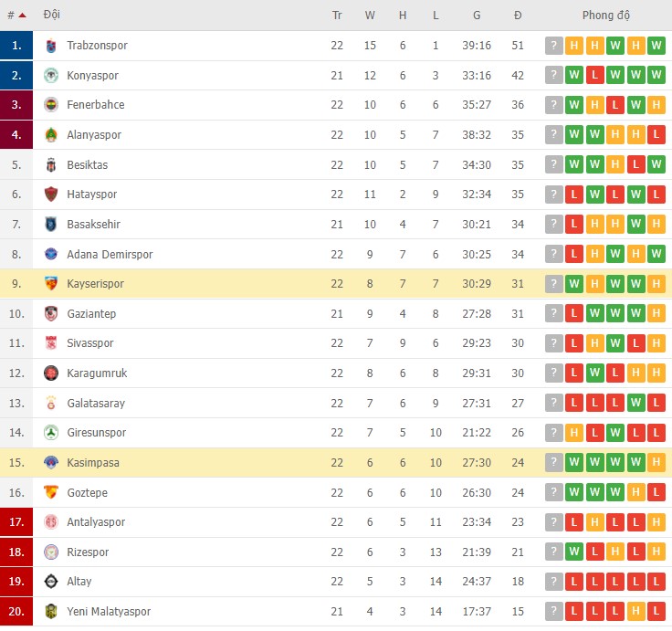The height and width of the screenshot is (631, 672).
Task: Sort standings by W wins column
Action: [x=370, y=16]
